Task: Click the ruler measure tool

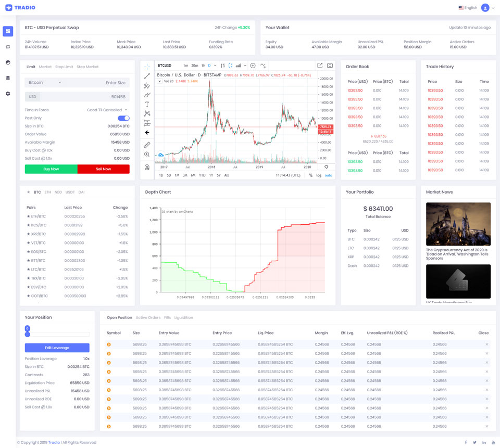Action: pos(147,145)
